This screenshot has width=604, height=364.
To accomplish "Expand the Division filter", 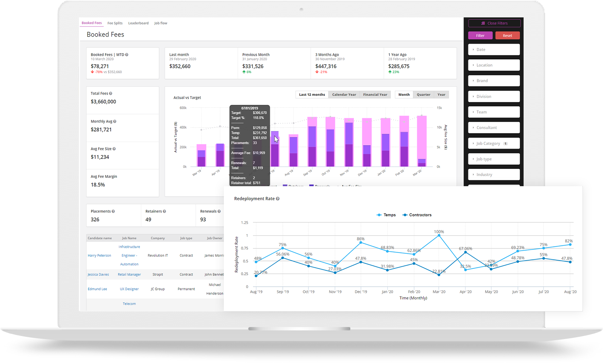I will 494,96.
